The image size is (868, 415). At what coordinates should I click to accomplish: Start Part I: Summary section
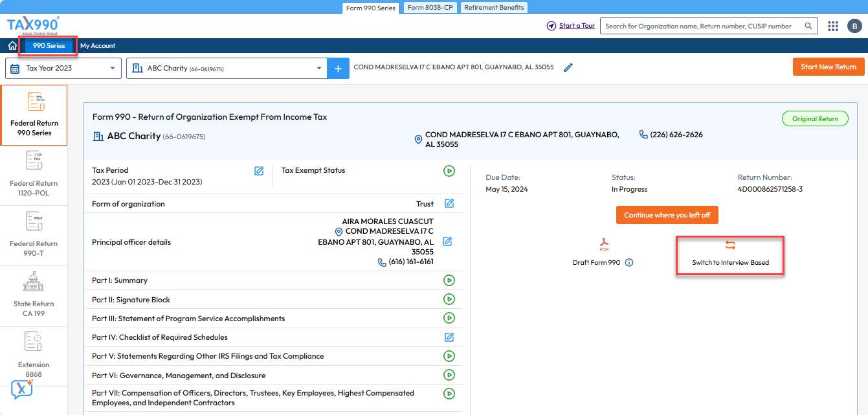tap(449, 280)
